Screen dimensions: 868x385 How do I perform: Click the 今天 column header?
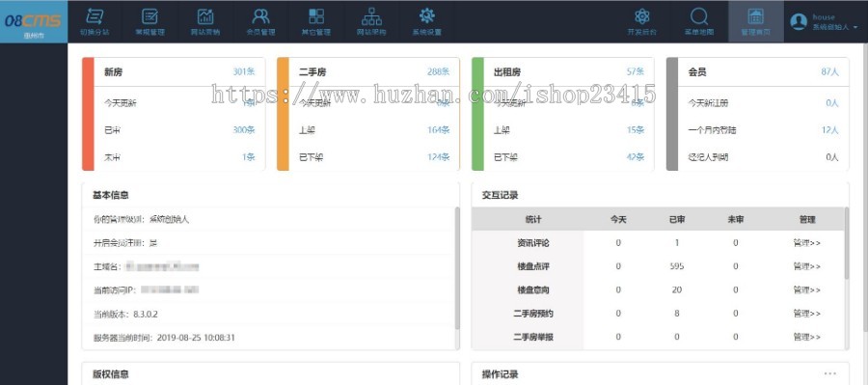pos(618,219)
